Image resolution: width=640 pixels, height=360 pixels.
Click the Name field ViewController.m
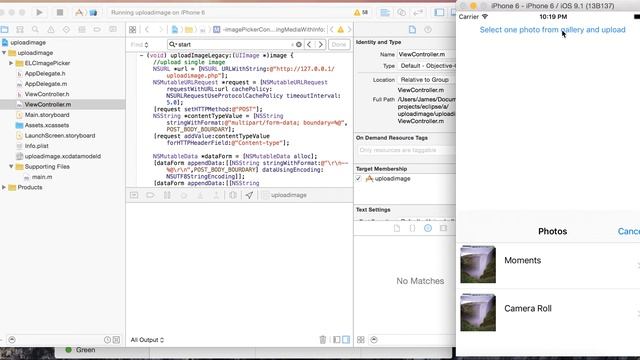[427, 54]
